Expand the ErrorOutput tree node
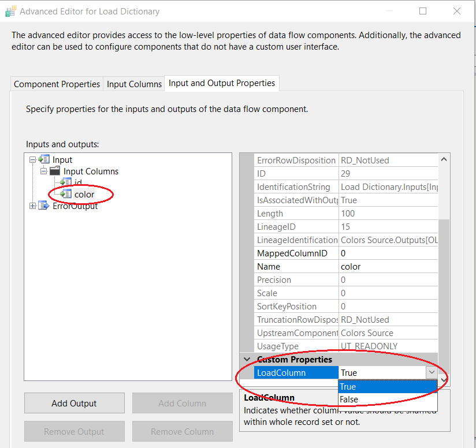This screenshot has width=476, height=448. 32,206
